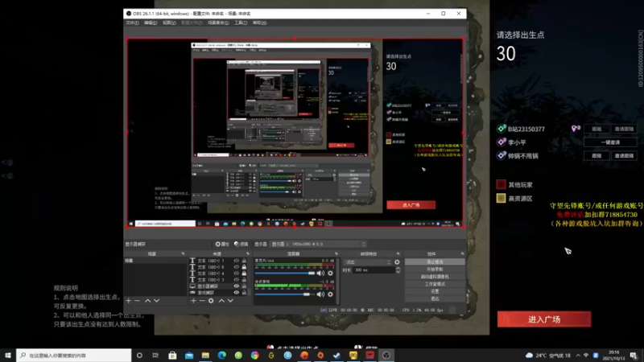
Task: Click 邀请跟随 button in 帅锅不甩锅 row
Action: point(623,155)
